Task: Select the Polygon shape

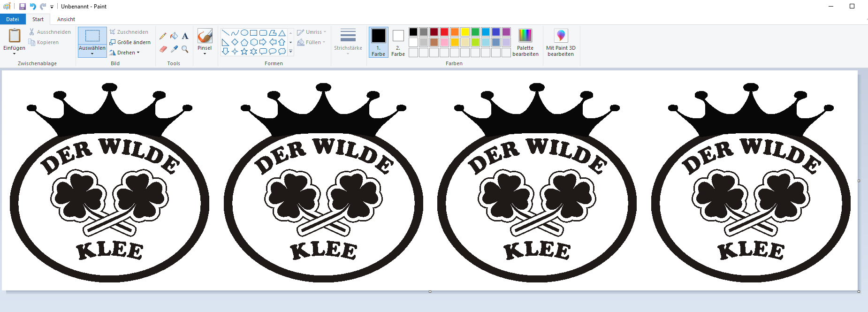Action: pos(273,33)
